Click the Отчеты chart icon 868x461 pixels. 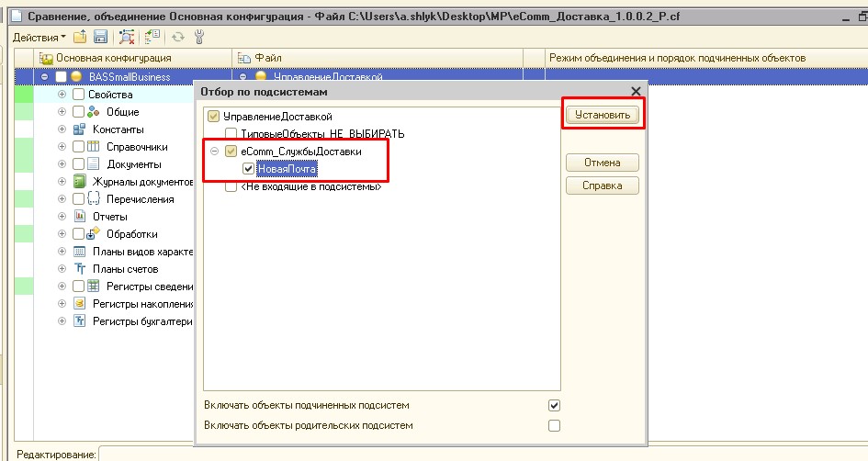79,217
